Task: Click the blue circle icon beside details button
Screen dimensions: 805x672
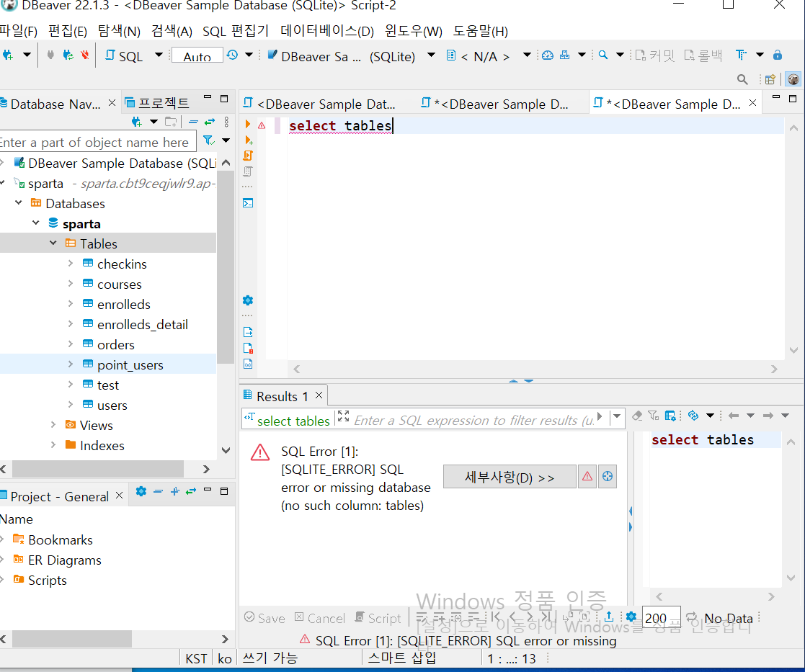Action: click(x=608, y=477)
